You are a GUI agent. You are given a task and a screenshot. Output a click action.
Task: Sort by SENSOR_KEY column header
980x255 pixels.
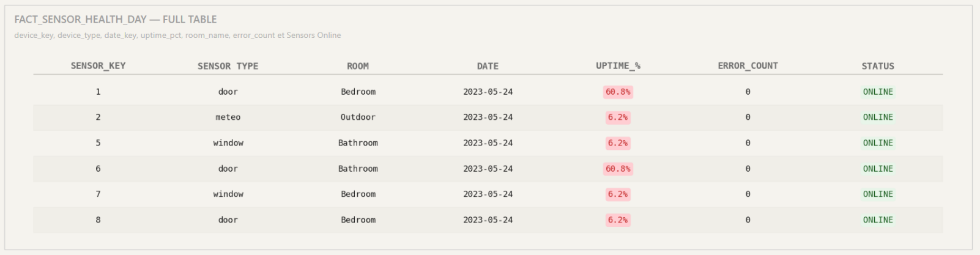pos(98,66)
